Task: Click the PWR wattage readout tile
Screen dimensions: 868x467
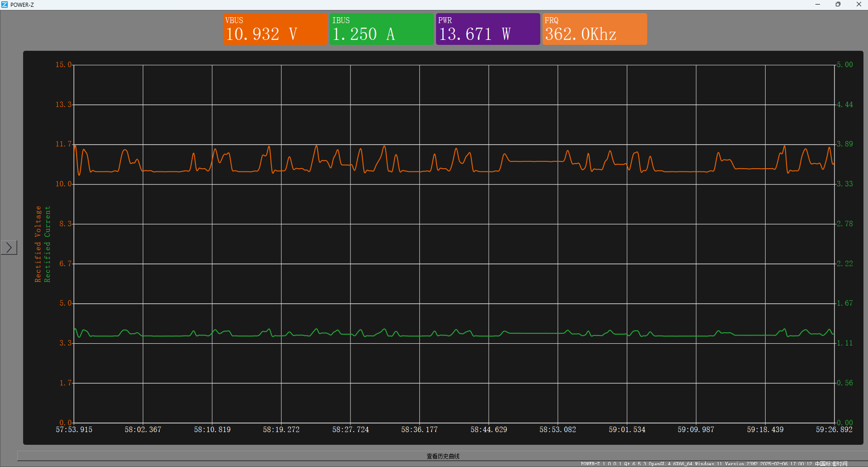Action: pos(488,29)
